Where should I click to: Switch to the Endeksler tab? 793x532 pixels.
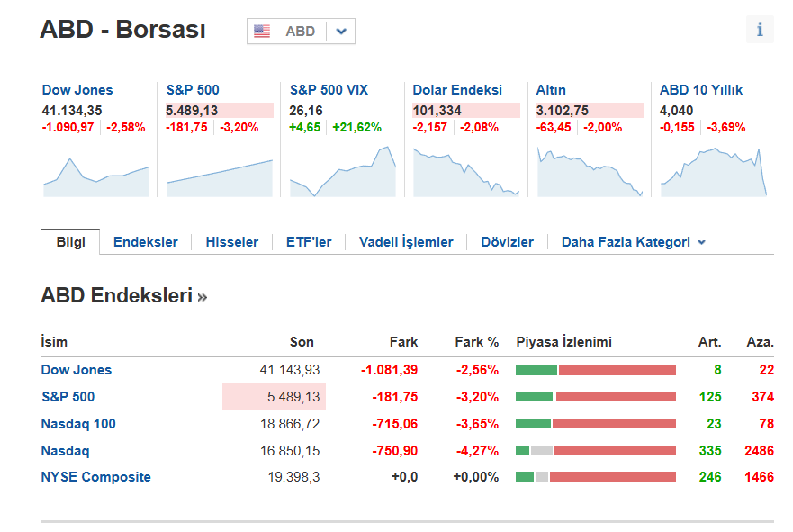(145, 242)
